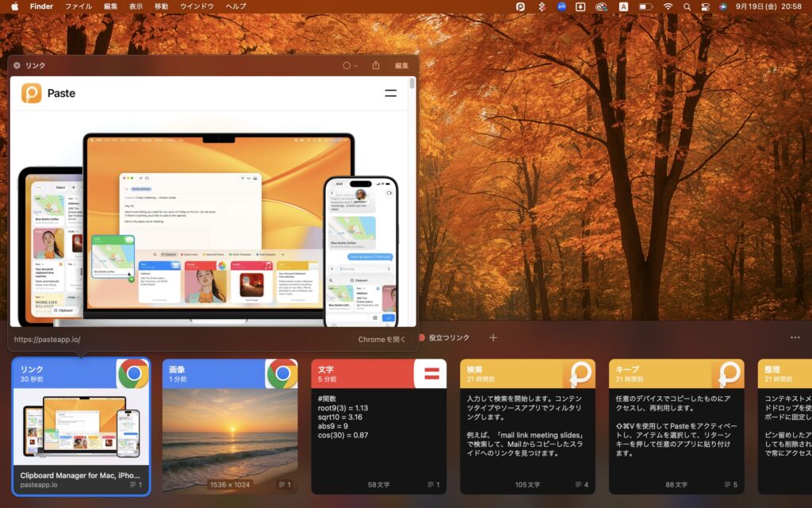Select the 文字 calculator text card
This screenshot has height=508, width=812.
point(378,426)
